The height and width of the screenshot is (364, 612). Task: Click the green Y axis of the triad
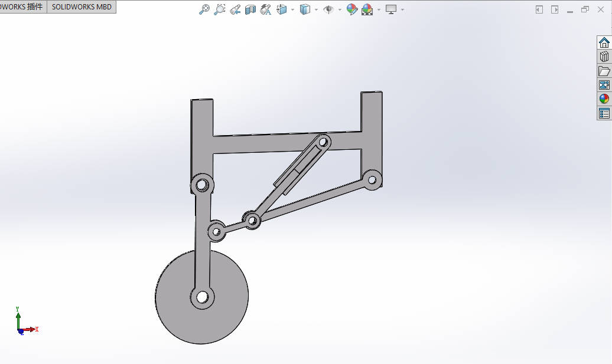[x=18, y=318]
